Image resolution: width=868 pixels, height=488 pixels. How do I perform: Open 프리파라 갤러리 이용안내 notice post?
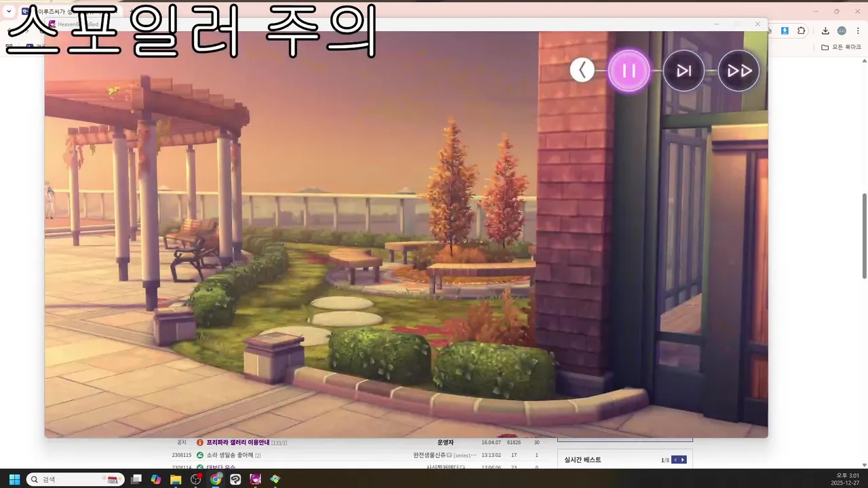pyautogui.click(x=238, y=443)
